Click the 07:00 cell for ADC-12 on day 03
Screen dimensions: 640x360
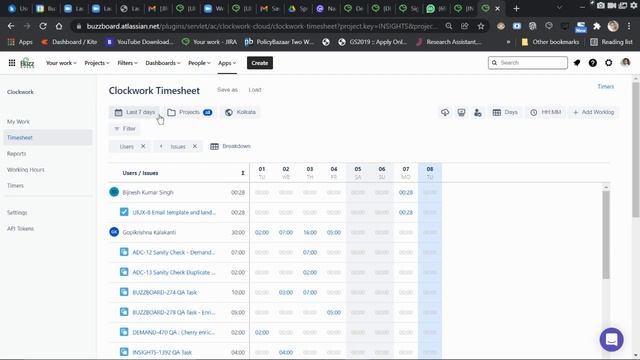pos(310,252)
